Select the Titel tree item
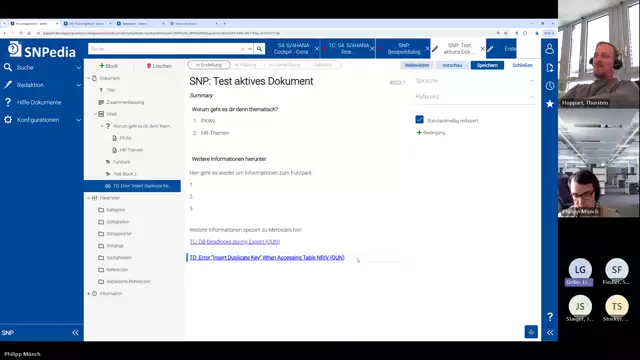 pos(111,90)
